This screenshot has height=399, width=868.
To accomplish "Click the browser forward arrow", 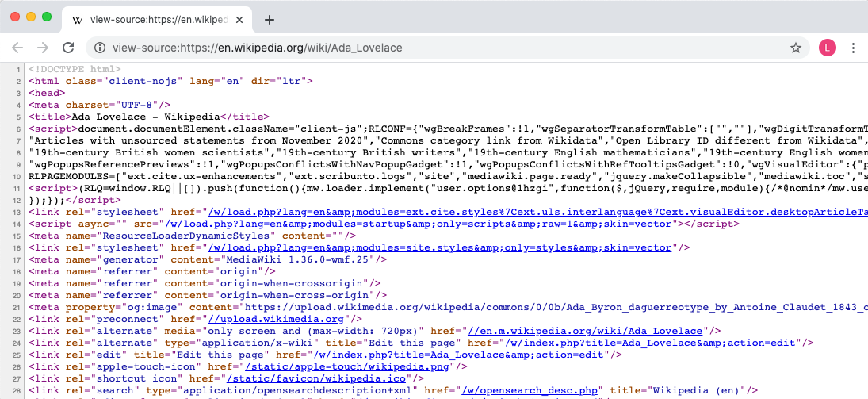I will click(x=43, y=48).
